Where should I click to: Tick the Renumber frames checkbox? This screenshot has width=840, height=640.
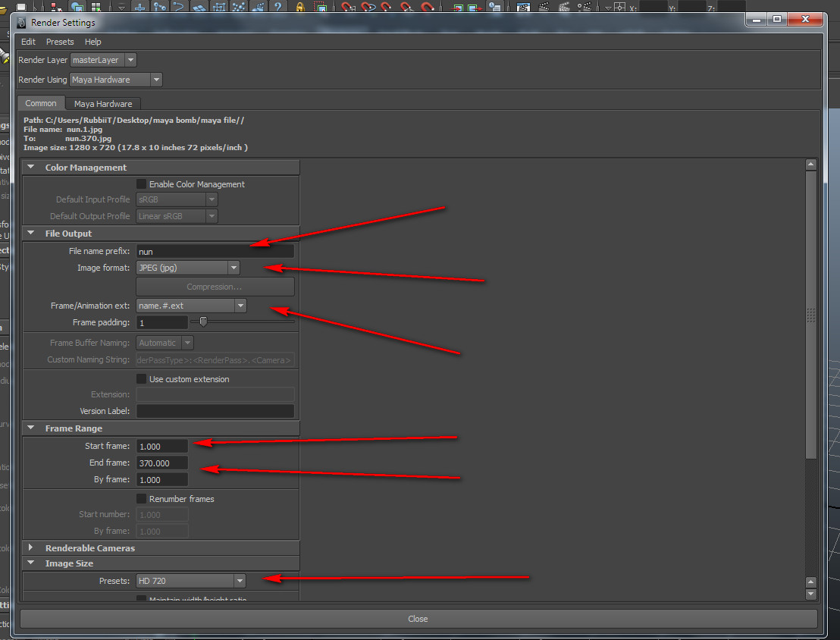142,498
